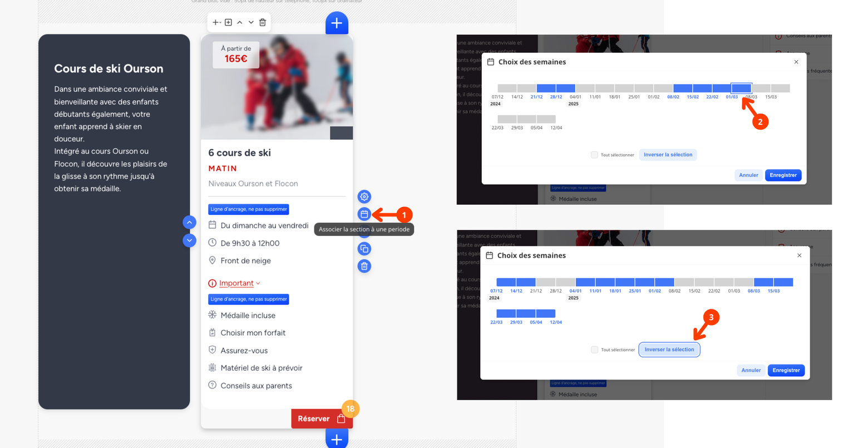868x448 pixels.
Task: Click the Matériel de ski à prévoir line
Action: point(262,368)
